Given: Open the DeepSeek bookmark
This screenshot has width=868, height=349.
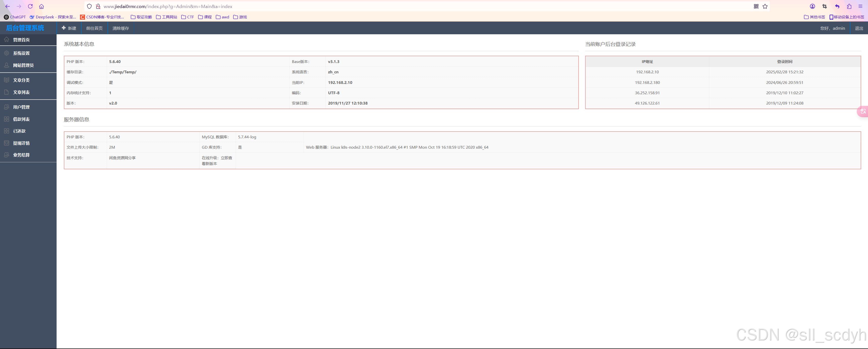Looking at the screenshot, I should 53,17.
